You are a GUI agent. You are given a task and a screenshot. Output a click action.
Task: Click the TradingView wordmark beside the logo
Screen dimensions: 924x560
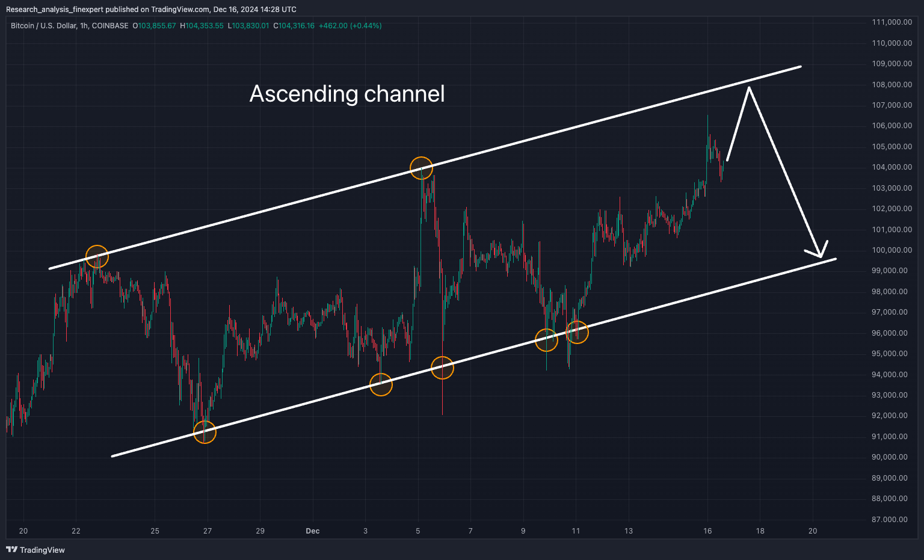point(42,550)
